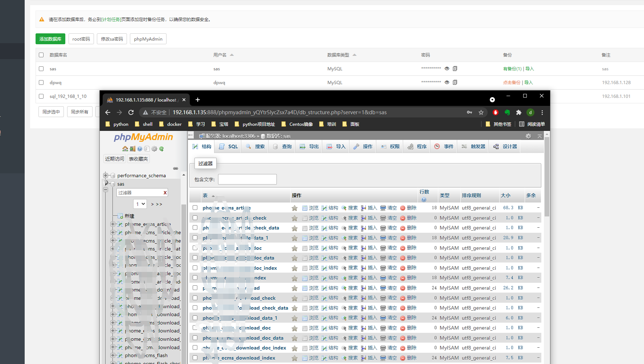
Task: Open navigation panel settings gear icon
Action: click(154, 149)
